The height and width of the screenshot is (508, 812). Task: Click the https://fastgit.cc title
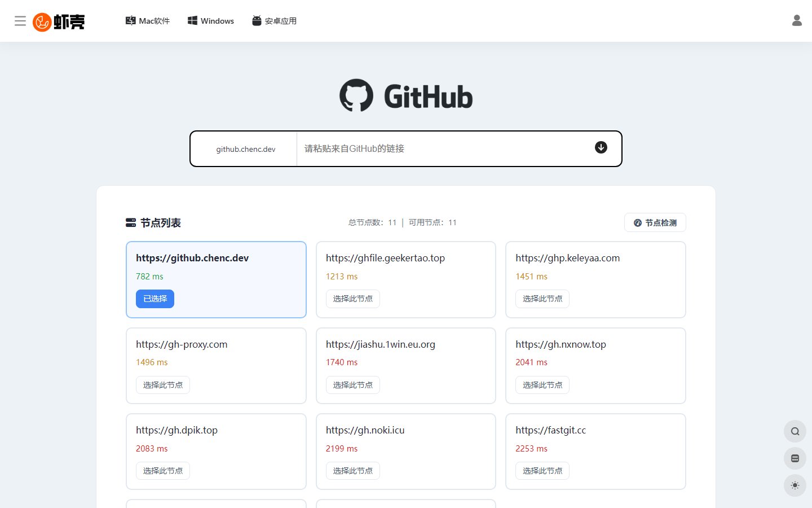point(550,430)
